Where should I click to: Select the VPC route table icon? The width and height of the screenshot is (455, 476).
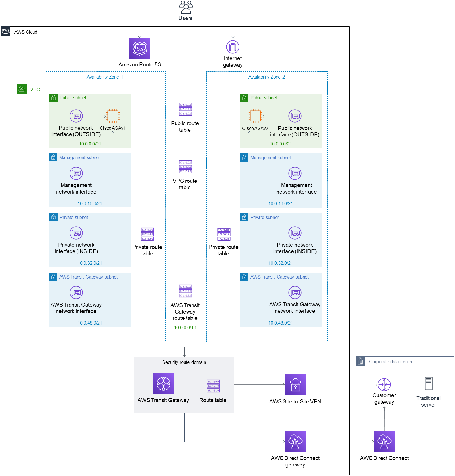pos(185,167)
